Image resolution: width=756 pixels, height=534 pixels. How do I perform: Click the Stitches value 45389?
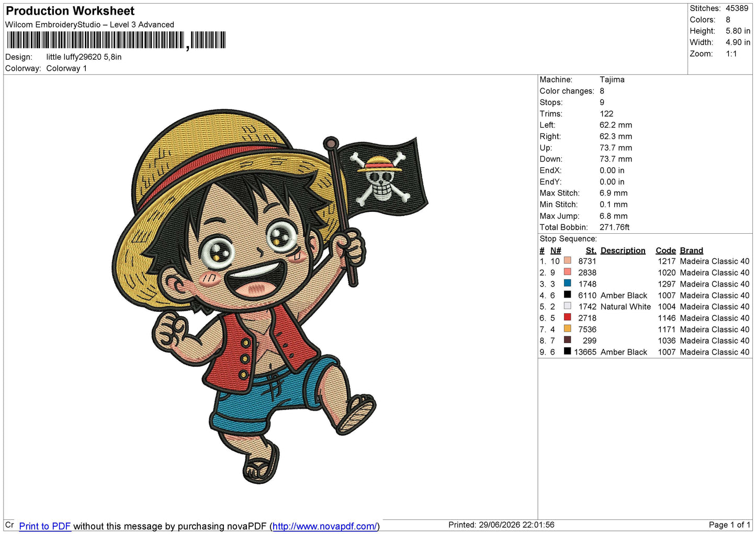tap(737, 8)
